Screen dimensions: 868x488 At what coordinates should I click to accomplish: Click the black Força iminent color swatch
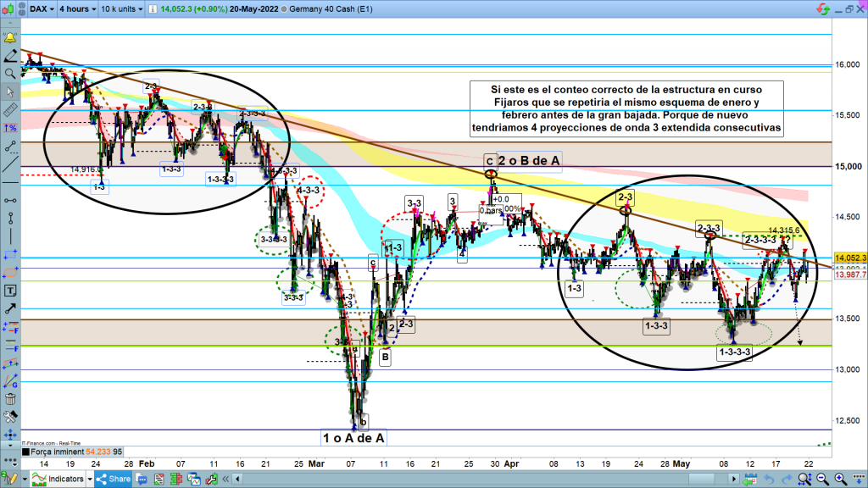click(x=25, y=452)
